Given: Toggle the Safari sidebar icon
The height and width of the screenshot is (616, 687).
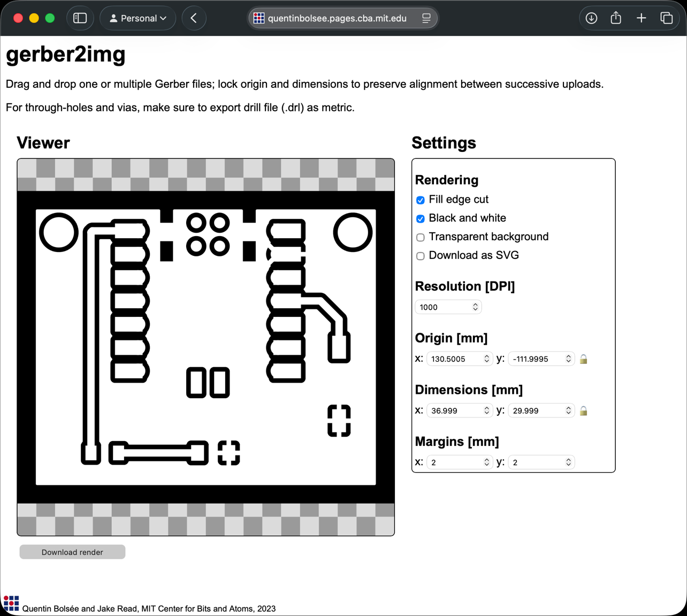Looking at the screenshot, I should pyautogui.click(x=80, y=18).
